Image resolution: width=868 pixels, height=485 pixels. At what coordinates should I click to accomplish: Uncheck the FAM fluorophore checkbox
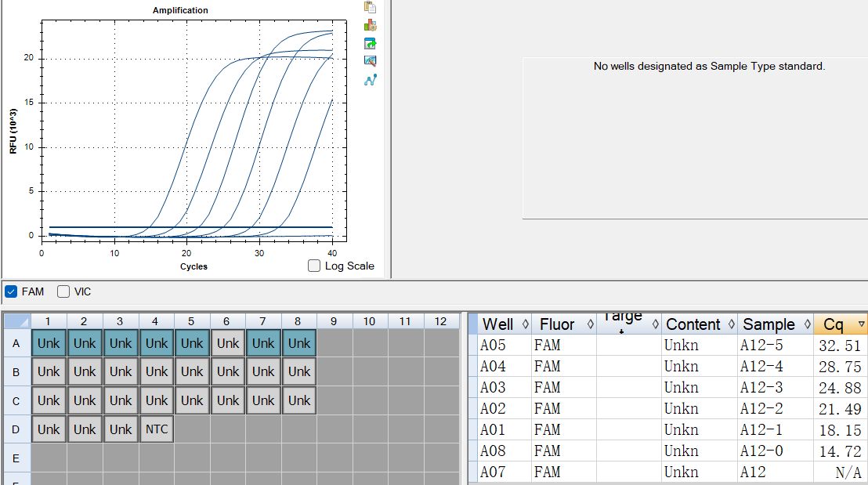pyautogui.click(x=10, y=291)
